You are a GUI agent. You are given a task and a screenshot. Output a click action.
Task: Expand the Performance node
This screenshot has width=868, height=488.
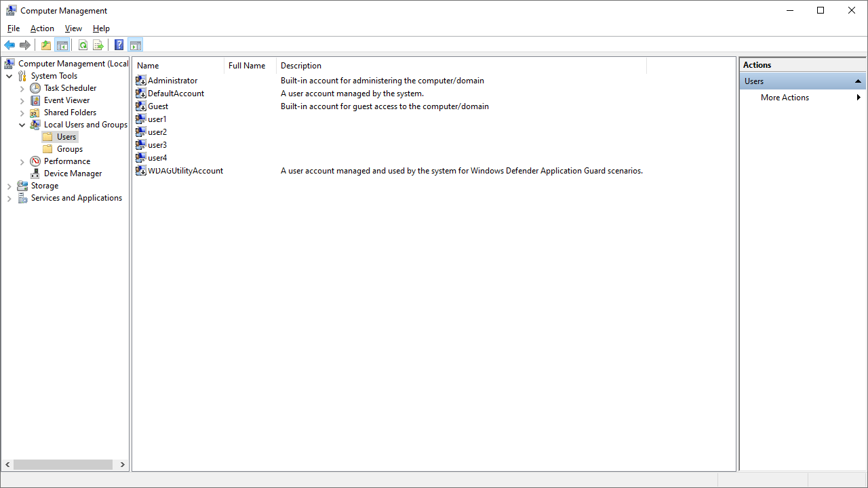tap(22, 161)
